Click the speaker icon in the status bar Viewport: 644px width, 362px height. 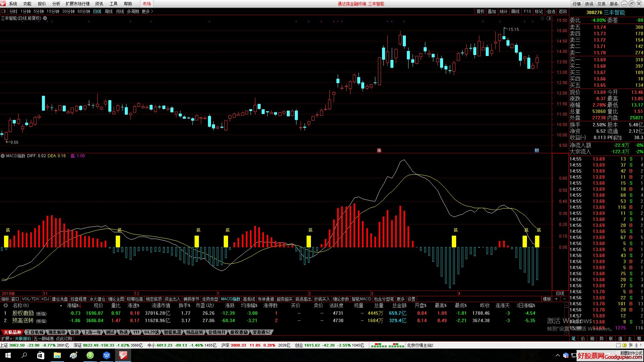[631, 345]
